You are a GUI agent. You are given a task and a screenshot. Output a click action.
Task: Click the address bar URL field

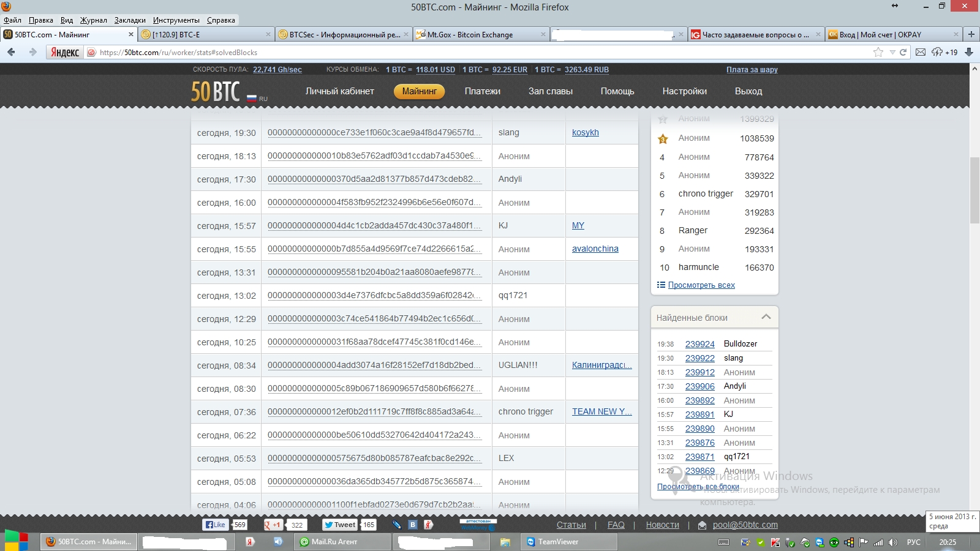click(484, 53)
